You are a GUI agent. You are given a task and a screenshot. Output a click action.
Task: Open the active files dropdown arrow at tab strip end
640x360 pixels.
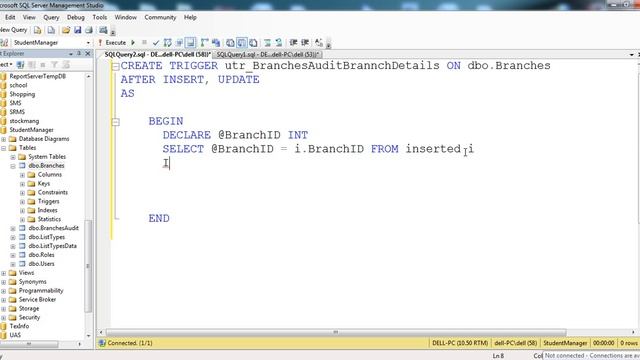click(x=631, y=54)
